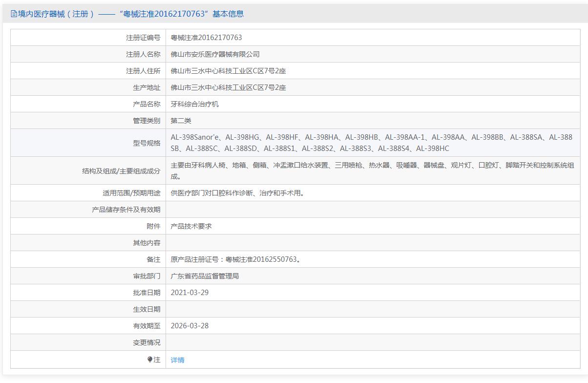Click the 附件 label
The height and width of the screenshot is (383, 588).
coord(153,226)
